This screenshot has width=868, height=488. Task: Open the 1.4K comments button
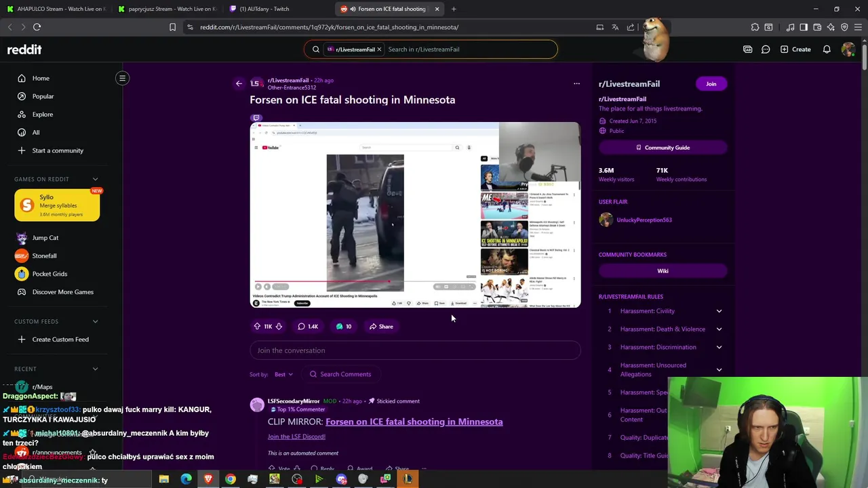pos(307,326)
